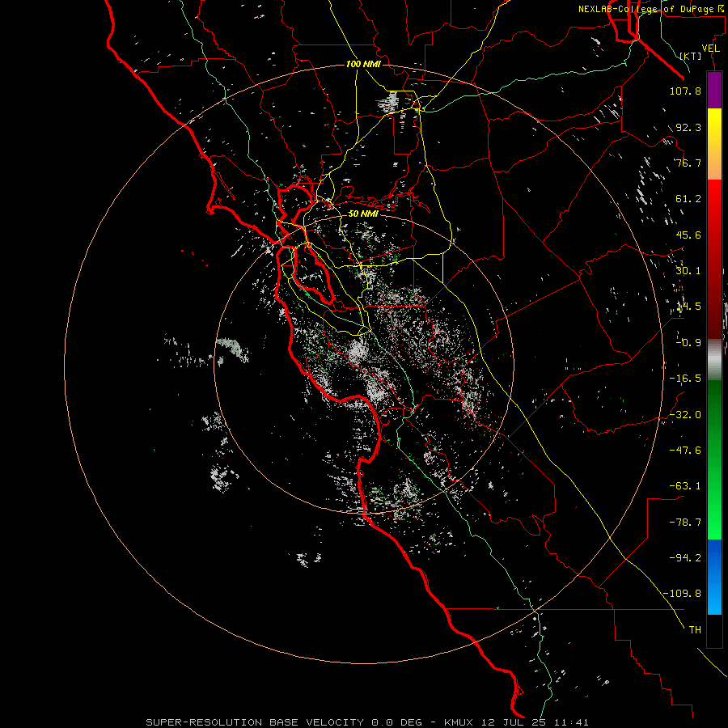Click the -94.2 velocity scale value
The height and width of the screenshot is (728, 728).
[685, 557]
